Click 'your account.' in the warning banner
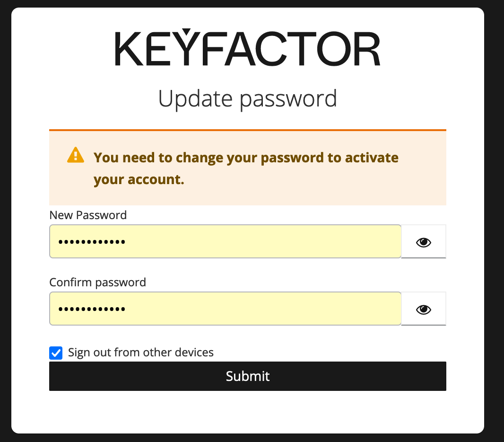 [x=139, y=180]
